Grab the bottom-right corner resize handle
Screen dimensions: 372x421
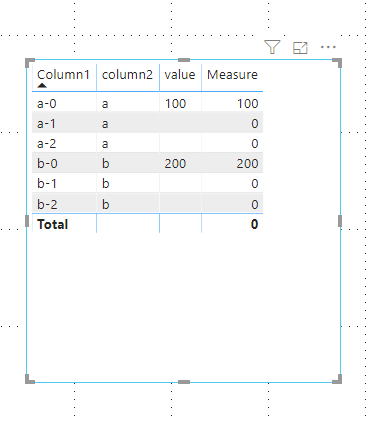coord(337,379)
